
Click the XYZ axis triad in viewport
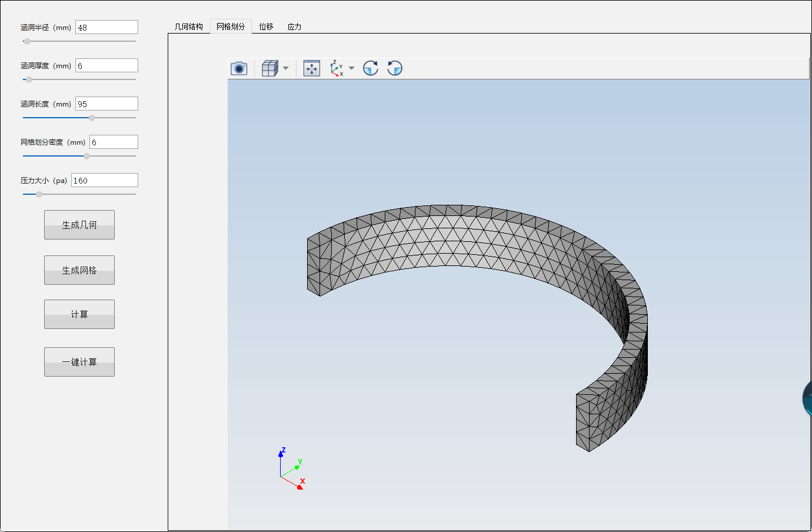tap(291, 468)
